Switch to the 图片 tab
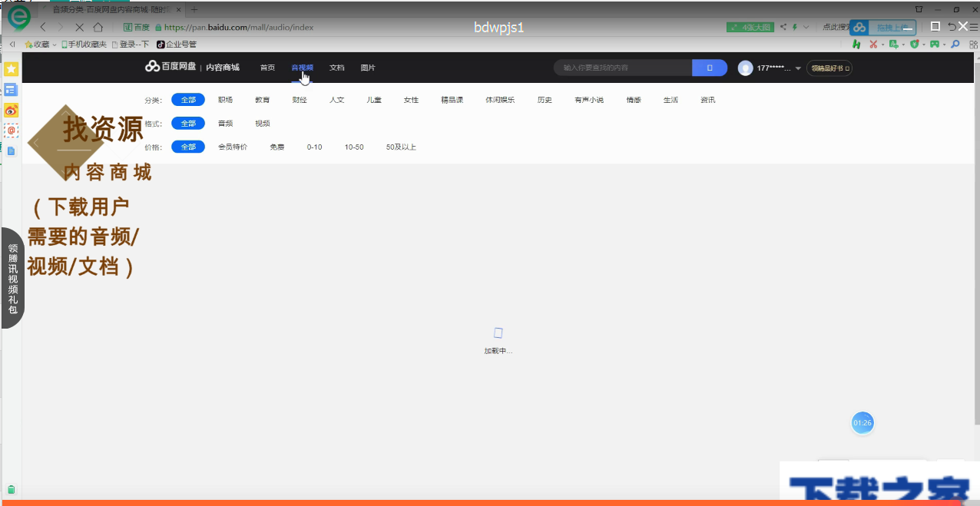980x506 pixels. [368, 68]
